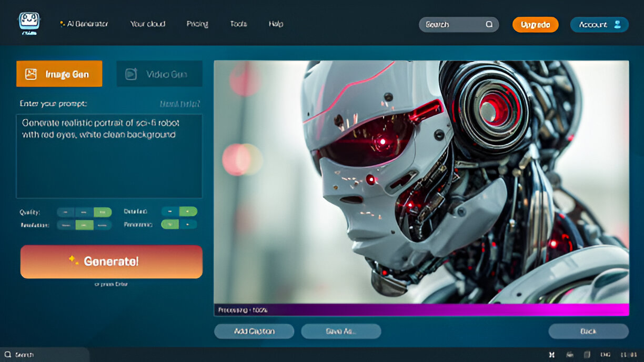Switch to Image Gen tab
The width and height of the screenshot is (644, 362).
pyautogui.click(x=59, y=74)
